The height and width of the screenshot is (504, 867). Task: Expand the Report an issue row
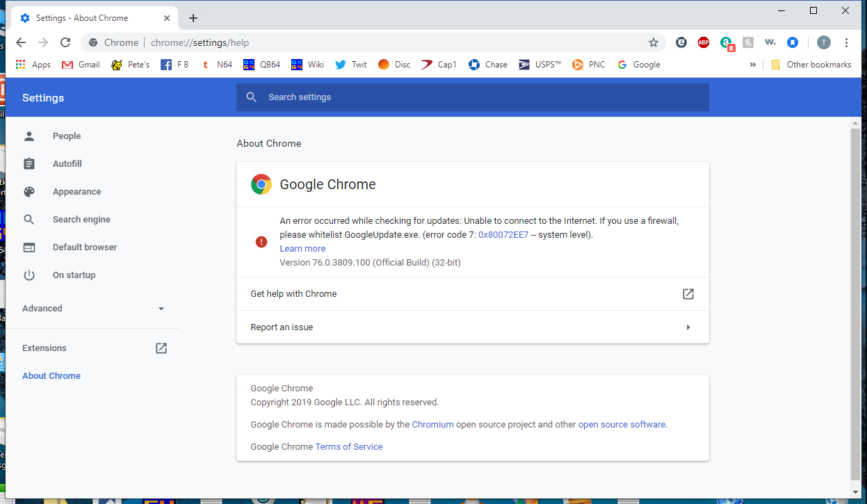pos(473,327)
